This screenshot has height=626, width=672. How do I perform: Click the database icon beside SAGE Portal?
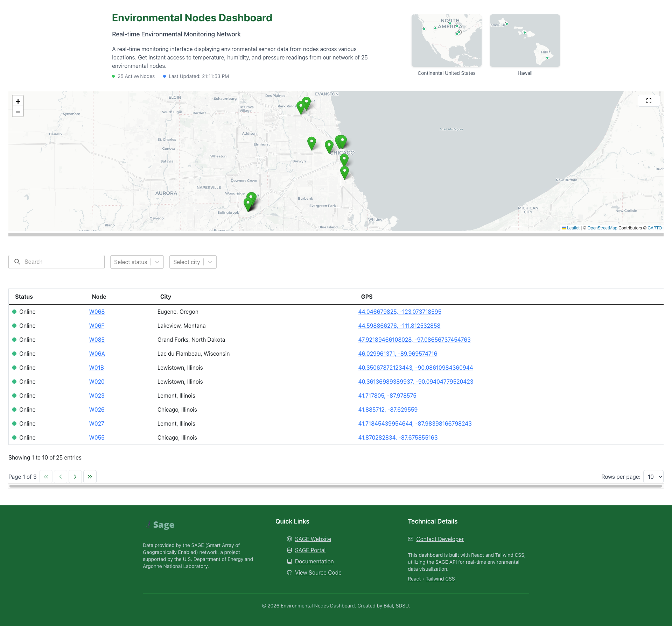[289, 550]
